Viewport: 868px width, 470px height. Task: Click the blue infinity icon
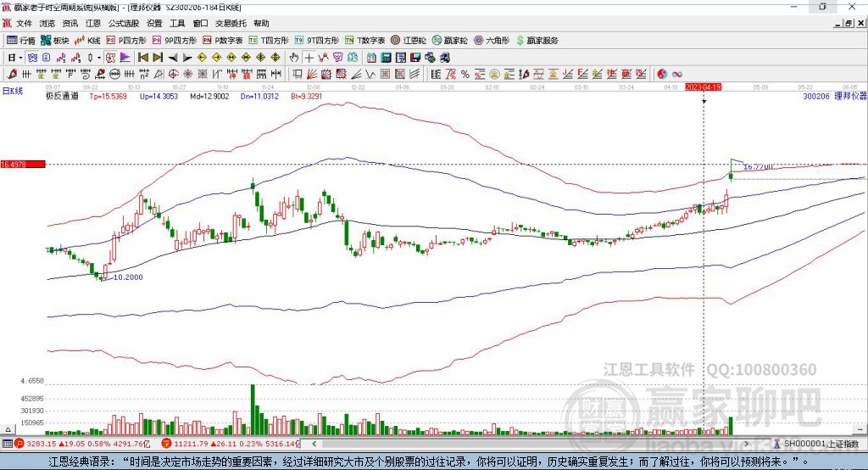tap(677, 74)
